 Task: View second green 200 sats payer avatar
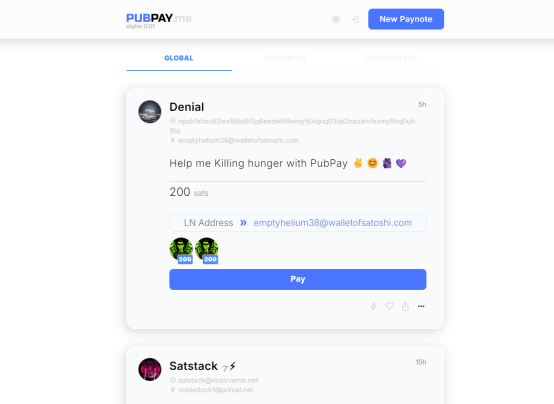coord(207,250)
